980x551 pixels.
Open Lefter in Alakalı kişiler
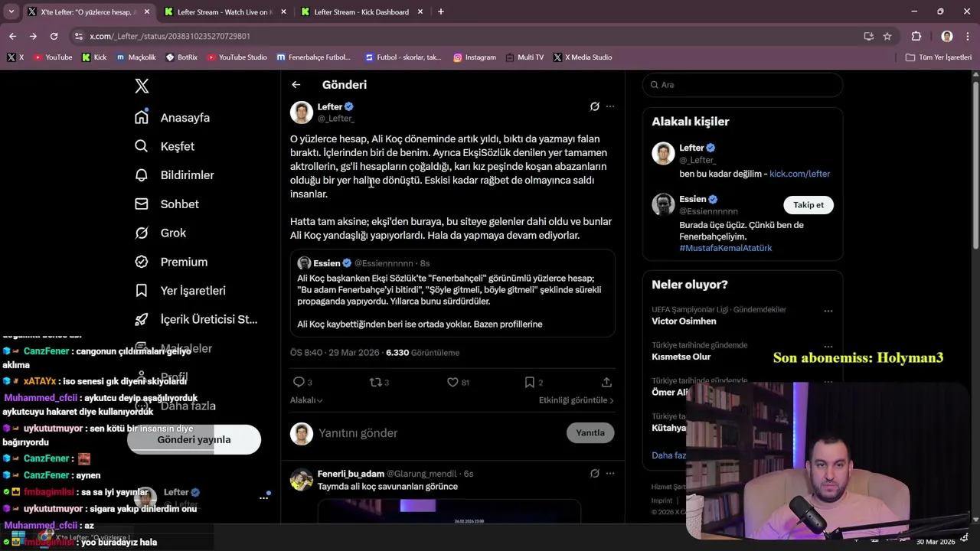tap(743, 160)
